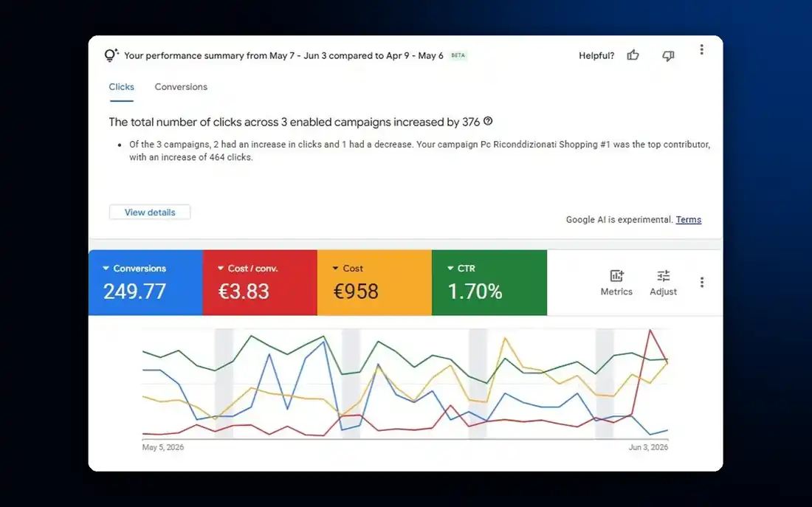Select the yellow €958 cost value
Screen dimensions: 812x507
pyautogui.click(x=356, y=292)
